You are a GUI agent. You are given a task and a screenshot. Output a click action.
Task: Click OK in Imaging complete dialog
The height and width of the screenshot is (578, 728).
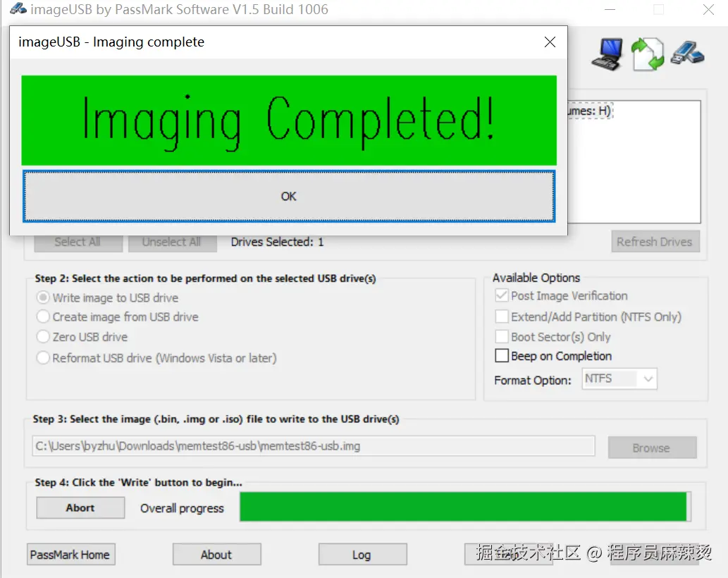tap(289, 196)
